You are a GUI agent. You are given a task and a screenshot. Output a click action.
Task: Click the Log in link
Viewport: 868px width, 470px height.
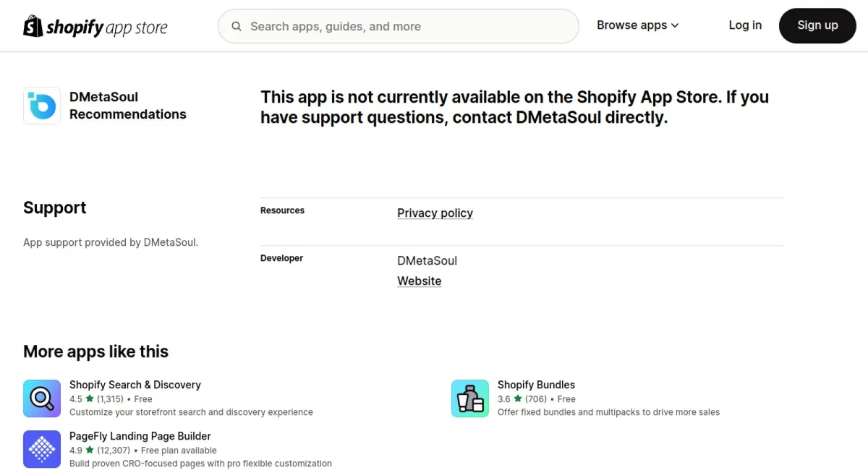[745, 25]
